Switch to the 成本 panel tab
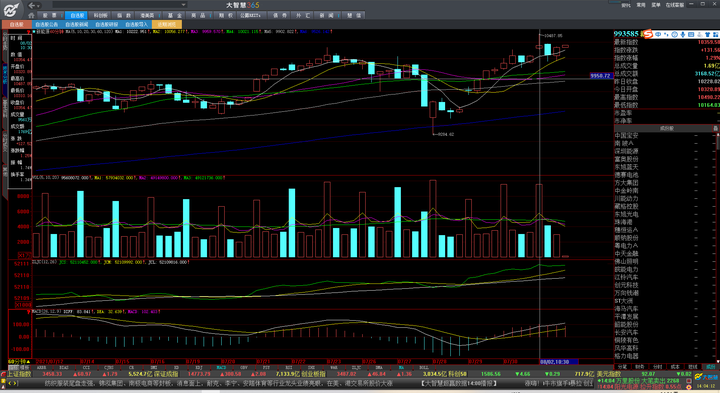 (675, 367)
